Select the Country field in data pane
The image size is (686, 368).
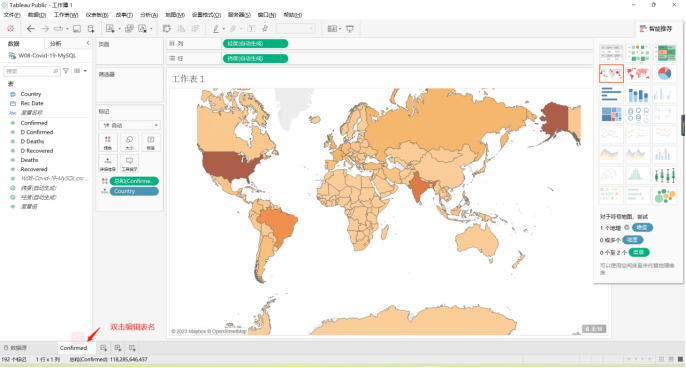(x=31, y=94)
